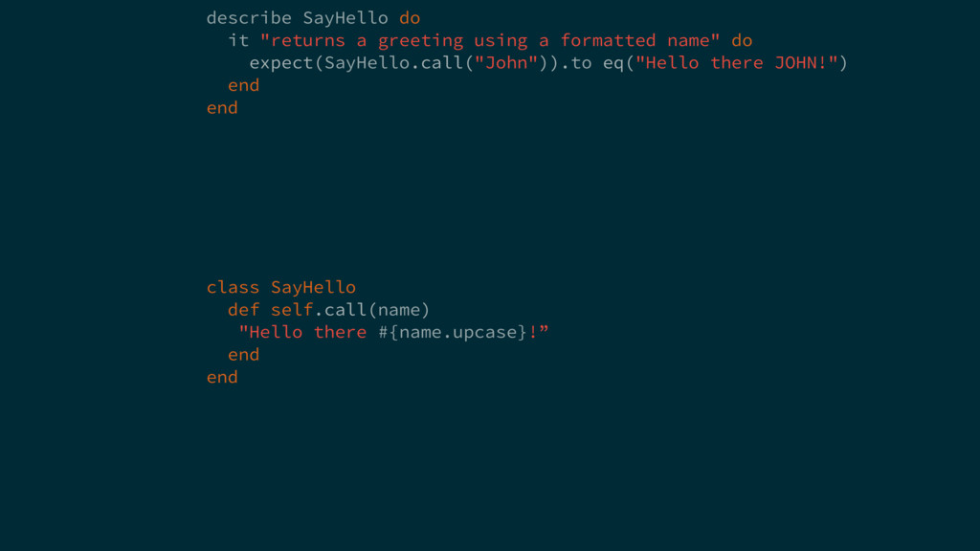This screenshot has width=980, height=551.
Task: Click the final 'end' closing the class
Action: 222,377
